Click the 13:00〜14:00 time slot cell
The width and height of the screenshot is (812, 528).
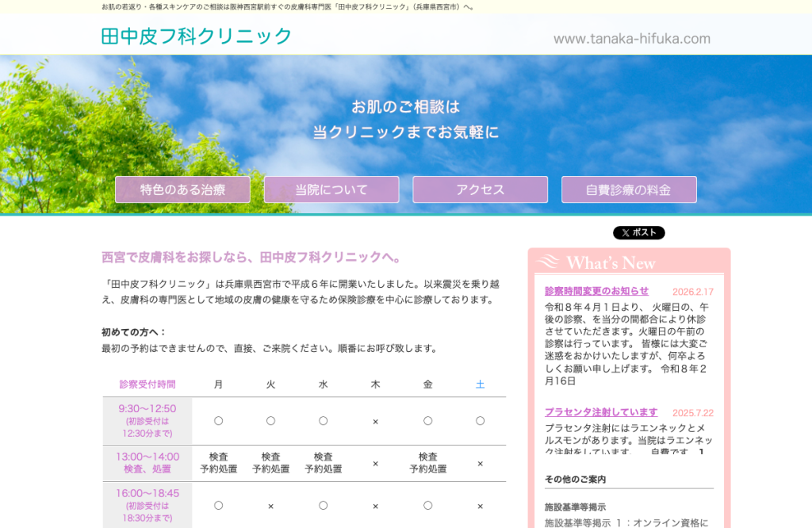pyautogui.click(x=147, y=463)
